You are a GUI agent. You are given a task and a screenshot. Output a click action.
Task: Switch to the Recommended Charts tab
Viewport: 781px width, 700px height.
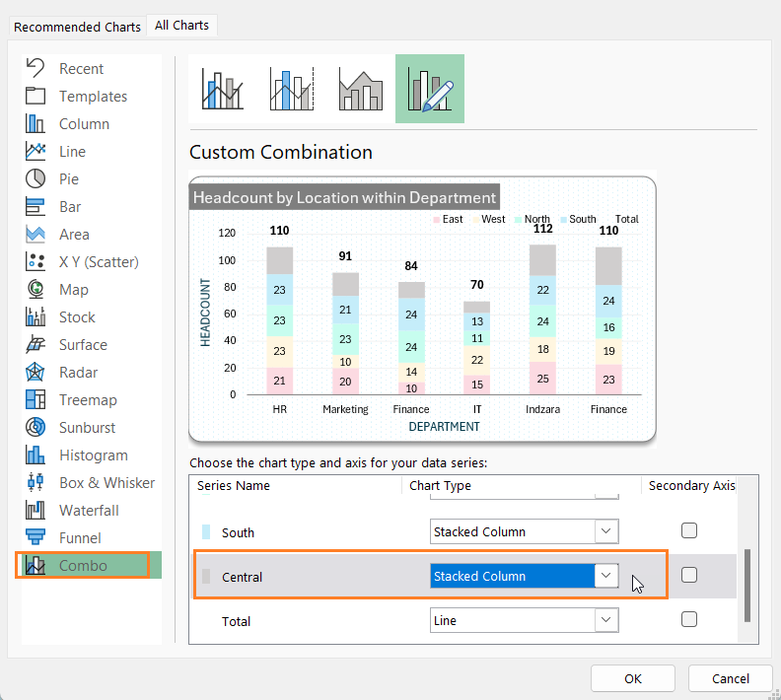click(x=77, y=27)
